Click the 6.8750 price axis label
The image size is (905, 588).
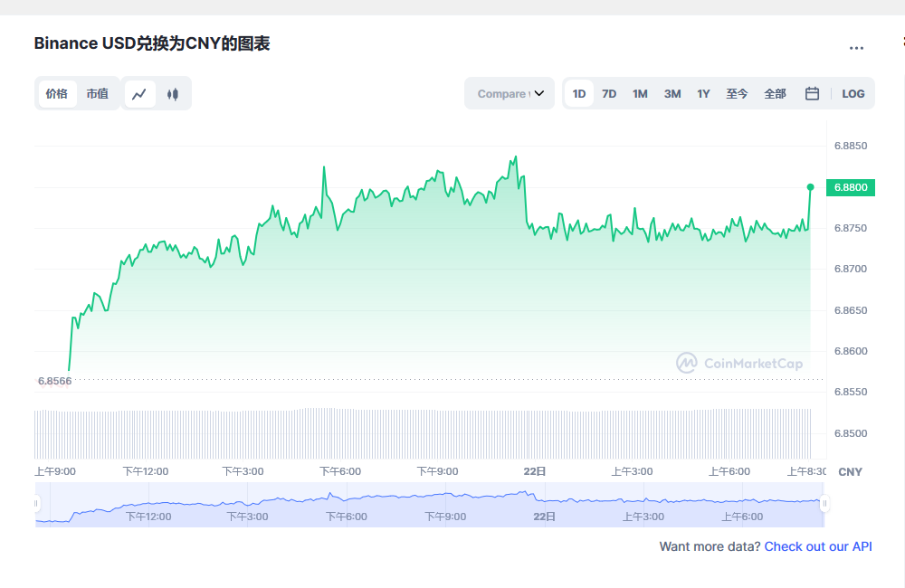[851, 228]
